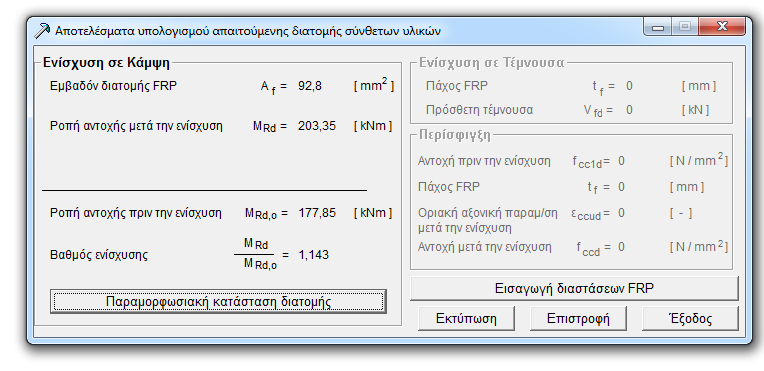The image size is (764, 371).
Task: Click the Πάχος FRP label under Περίσφιγξη
Action: coord(449,187)
